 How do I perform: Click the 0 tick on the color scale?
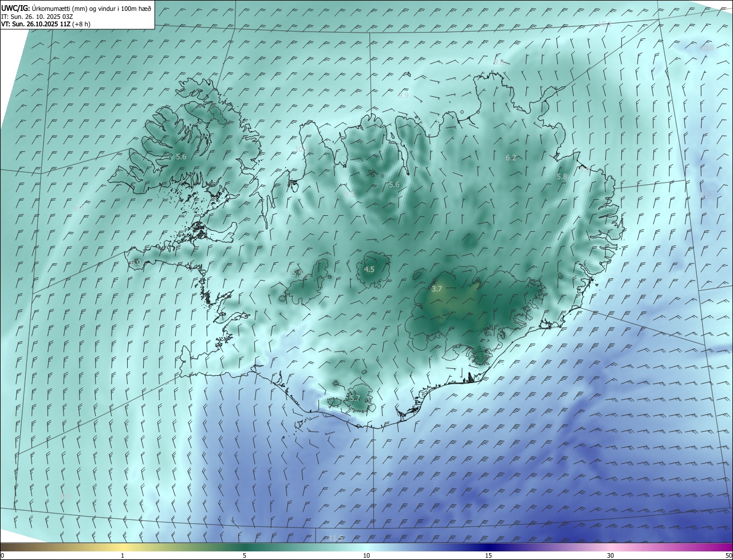2,555
